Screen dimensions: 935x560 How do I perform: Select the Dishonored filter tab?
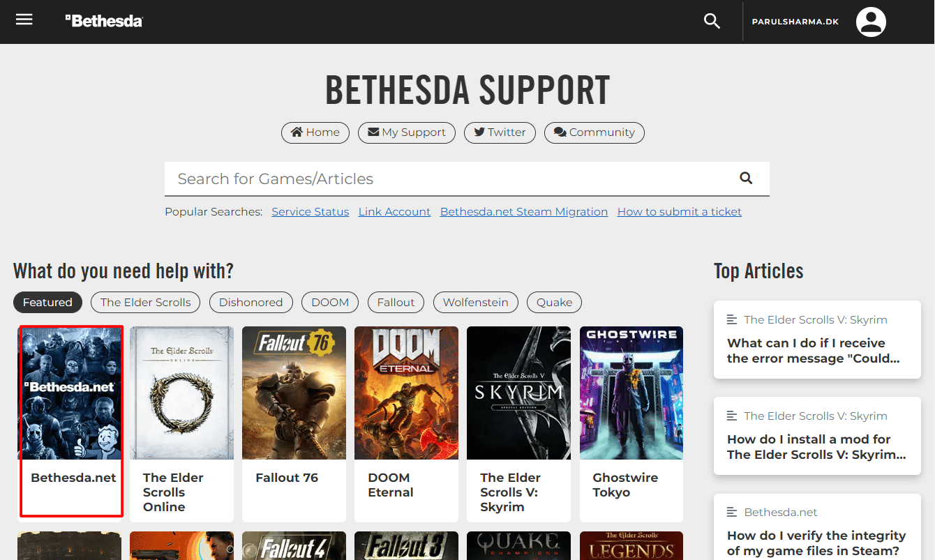pyautogui.click(x=251, y=302)
